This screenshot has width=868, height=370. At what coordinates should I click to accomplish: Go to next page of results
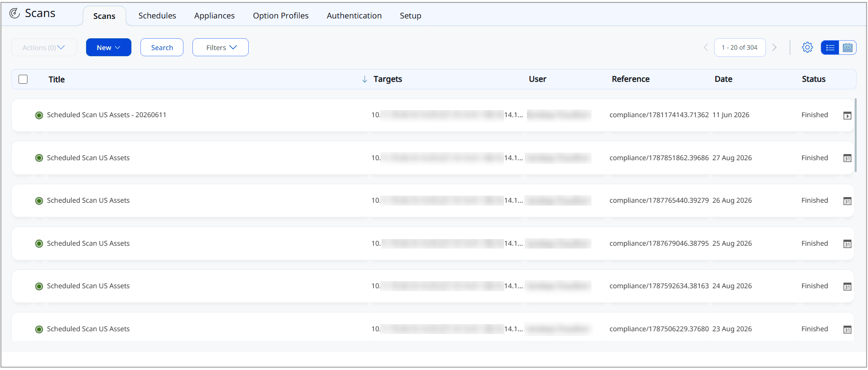(774, 47)
